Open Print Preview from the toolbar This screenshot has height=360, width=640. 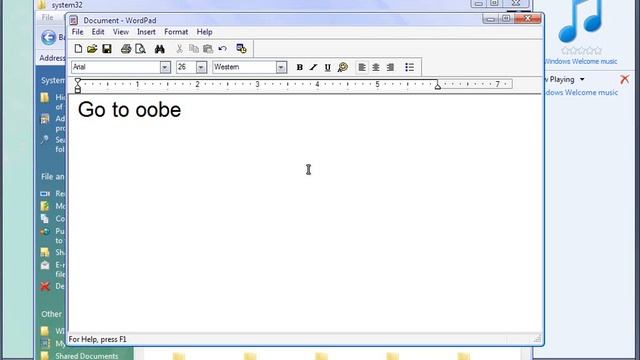point(140,49)
